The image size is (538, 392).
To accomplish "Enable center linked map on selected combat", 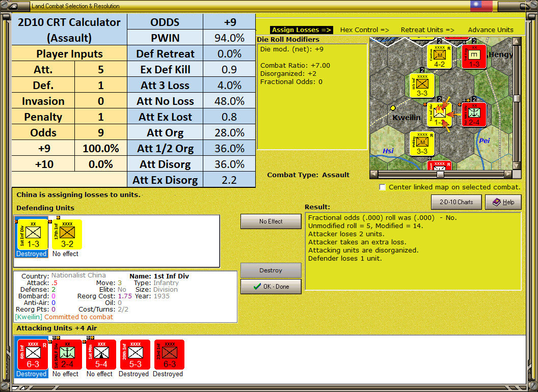I will tap(382, 187).
